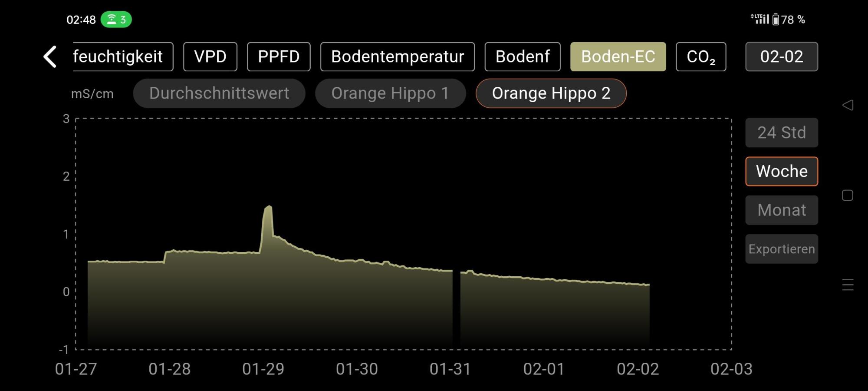The width and height of the screenshot is (868, 391).
Task: Tap the Android home square icon
Action: [x=848, y=195]
